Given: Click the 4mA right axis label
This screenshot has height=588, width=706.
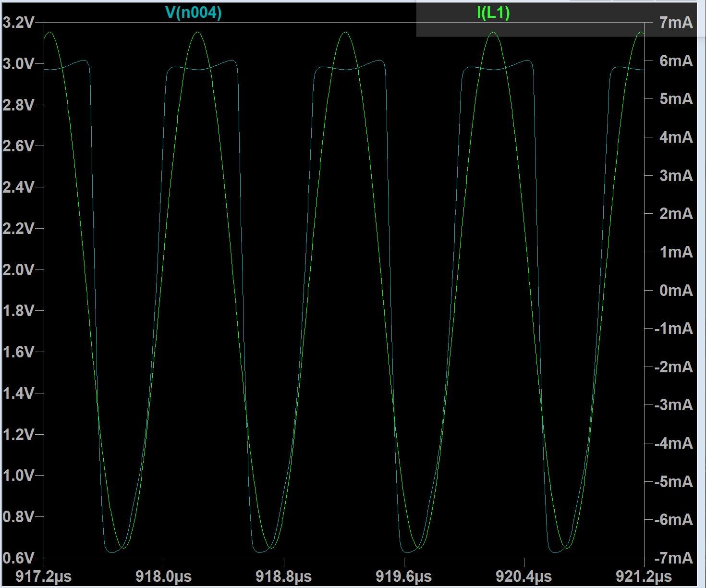Looking at the screenshot, I should pos(676,137).
